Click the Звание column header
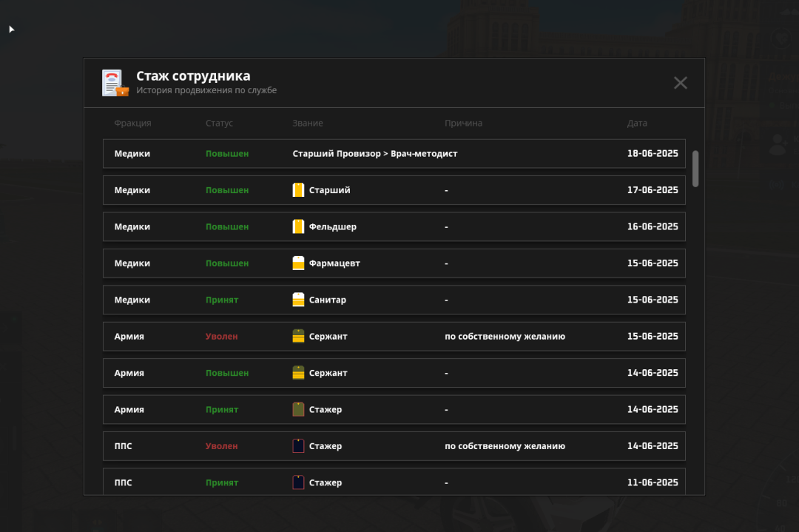799x532 pixels. [308, 124]
